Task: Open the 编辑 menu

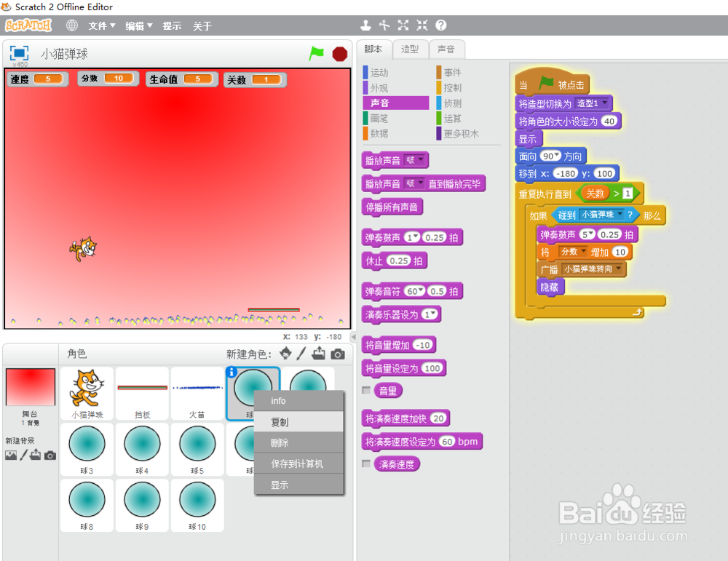Action: (x=139, y=26)
